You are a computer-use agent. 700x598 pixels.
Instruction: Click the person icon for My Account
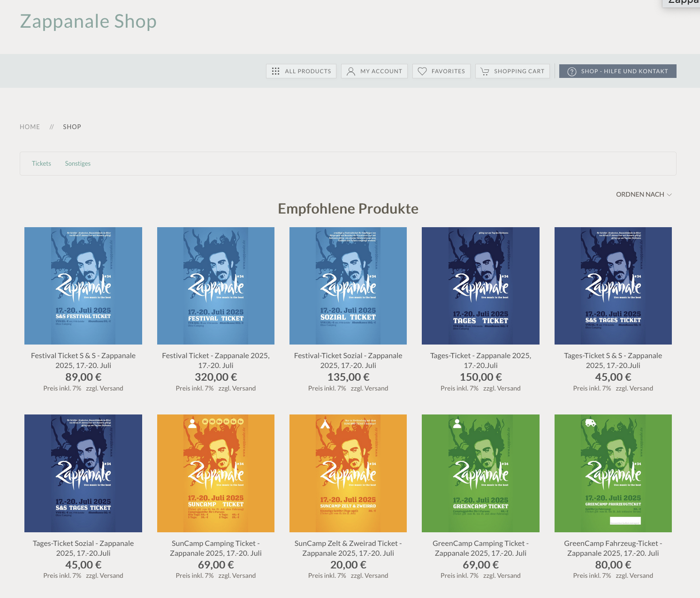click(x=351, y=71)
